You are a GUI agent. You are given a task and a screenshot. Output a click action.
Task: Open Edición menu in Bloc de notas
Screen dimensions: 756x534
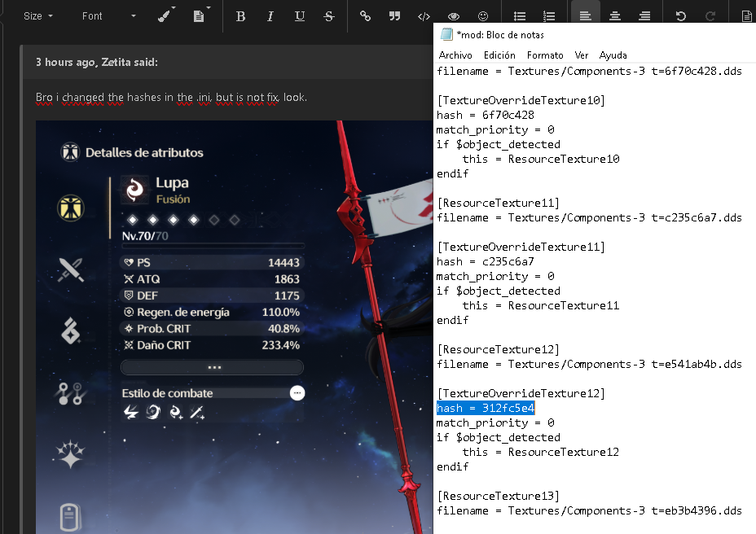click(499, 55)
